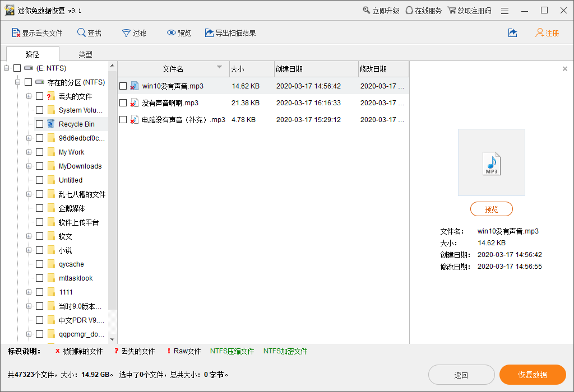The image size is (574, 392).
Task: Close the preview pane with the X
Action: coord(565,69)
